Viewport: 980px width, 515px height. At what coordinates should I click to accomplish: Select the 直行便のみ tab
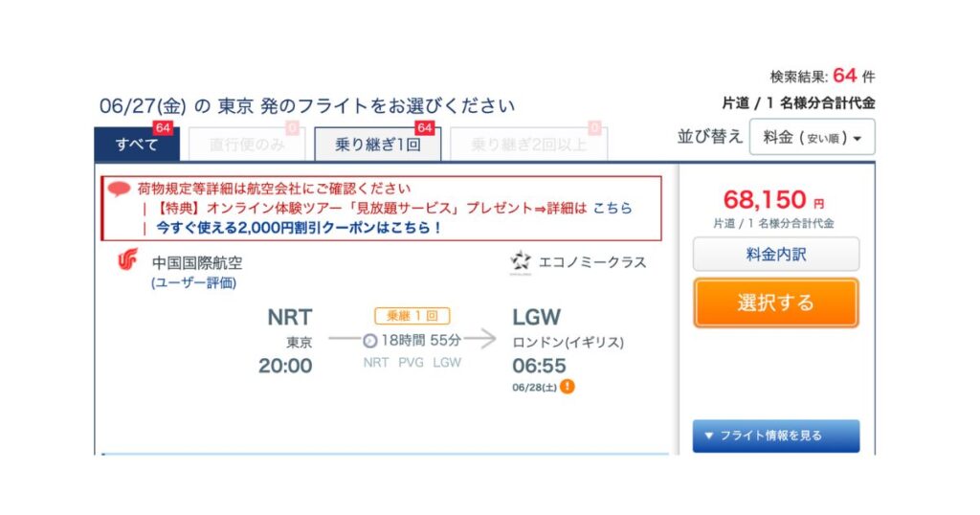[247, 145]
